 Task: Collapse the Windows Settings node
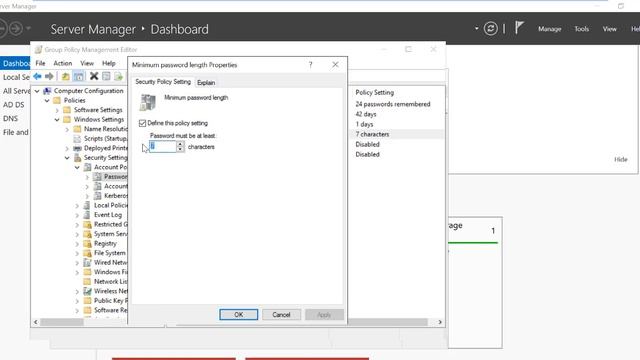click(x=57, y=120)
